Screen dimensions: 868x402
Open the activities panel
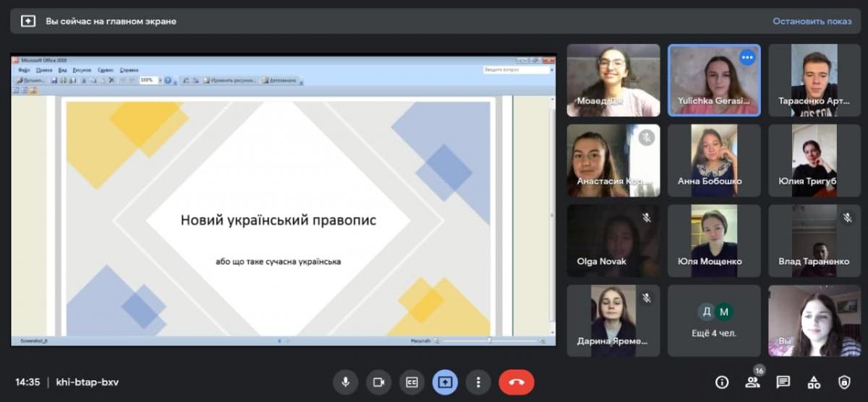click(x=814, y=382)
